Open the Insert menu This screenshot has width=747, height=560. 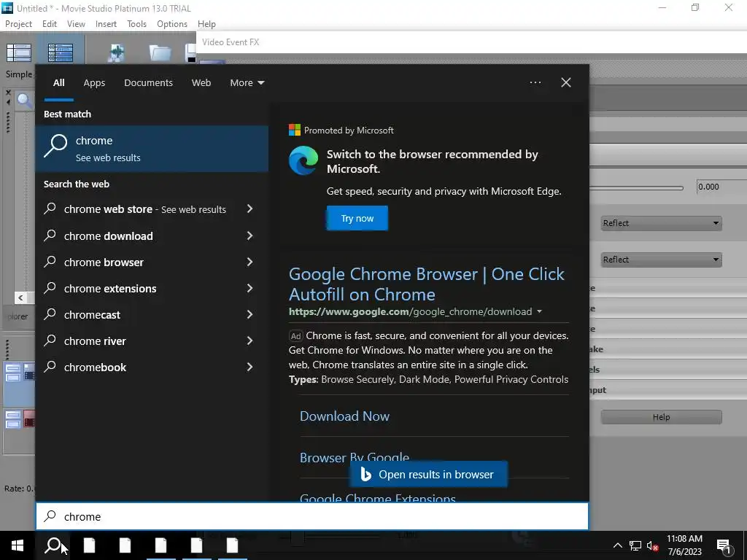point(106,24)
